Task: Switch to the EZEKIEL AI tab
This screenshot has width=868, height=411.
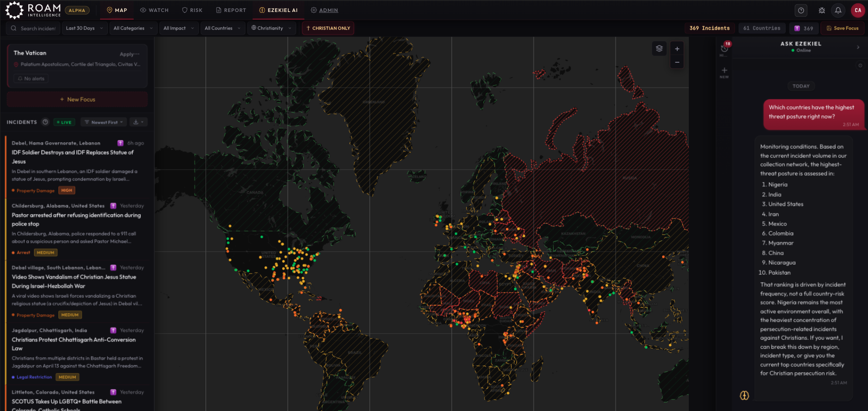Action: coord(278,10)
